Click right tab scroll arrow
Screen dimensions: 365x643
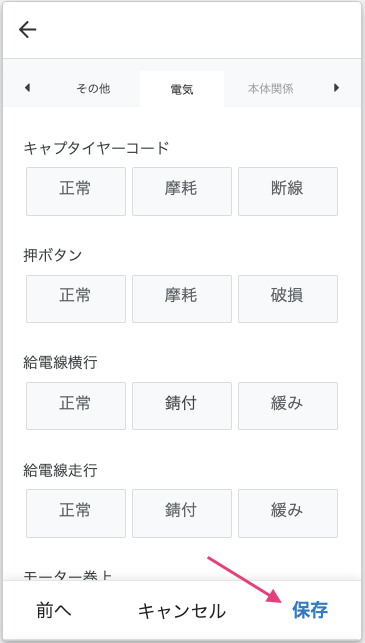pyautogui.click(x=336, y=88)
